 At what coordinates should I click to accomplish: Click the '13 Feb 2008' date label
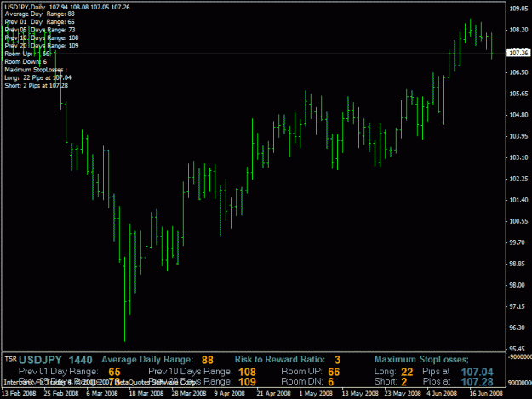click(19, 393)
